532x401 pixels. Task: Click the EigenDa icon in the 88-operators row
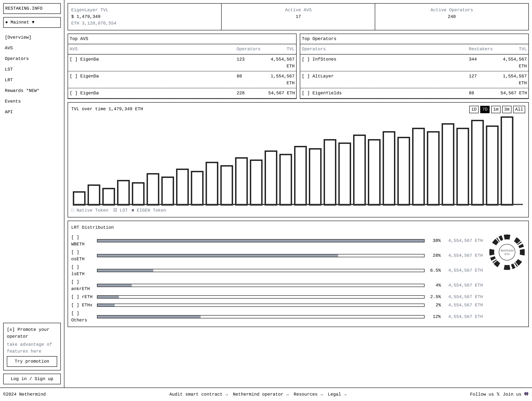[74, 76]
